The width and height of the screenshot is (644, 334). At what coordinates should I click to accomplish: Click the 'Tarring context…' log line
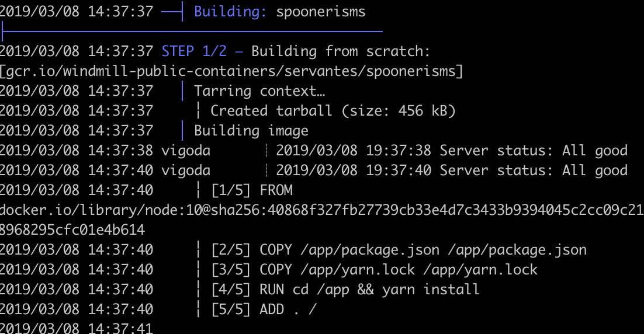pyautogui.click(x=259, y=91)
